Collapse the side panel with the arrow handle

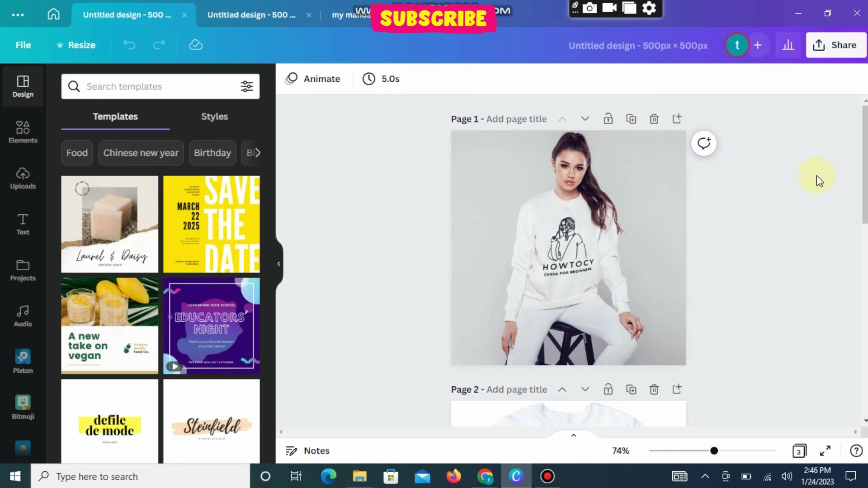point(278,263)
